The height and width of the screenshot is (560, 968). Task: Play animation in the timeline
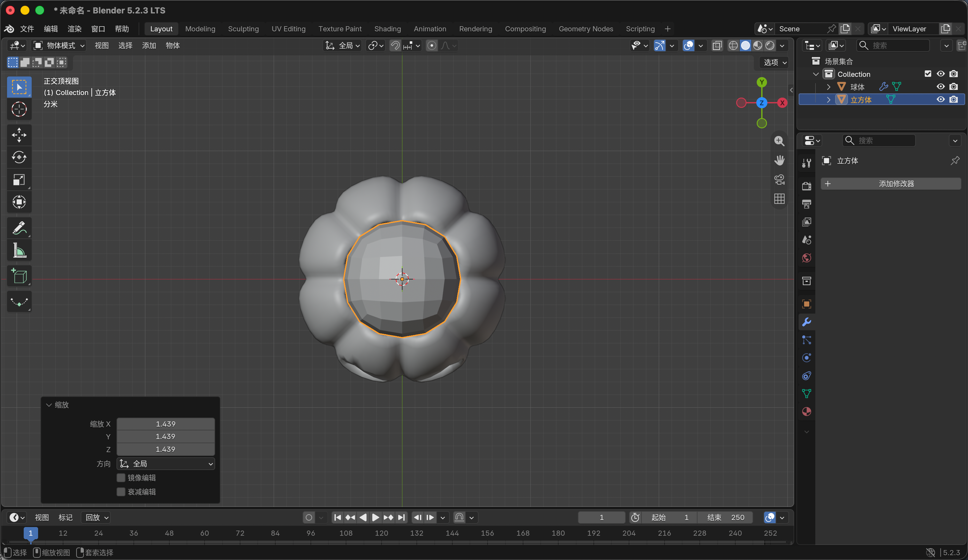click(375, 518)
